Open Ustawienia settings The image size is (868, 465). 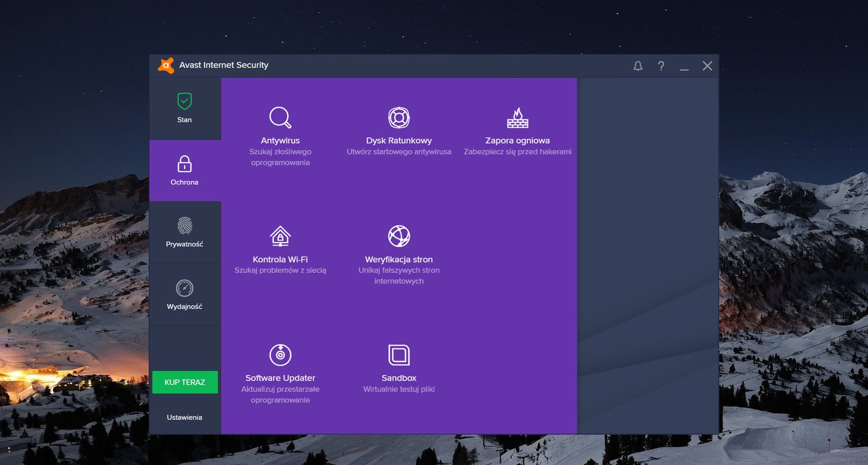[x=185, y=417]
